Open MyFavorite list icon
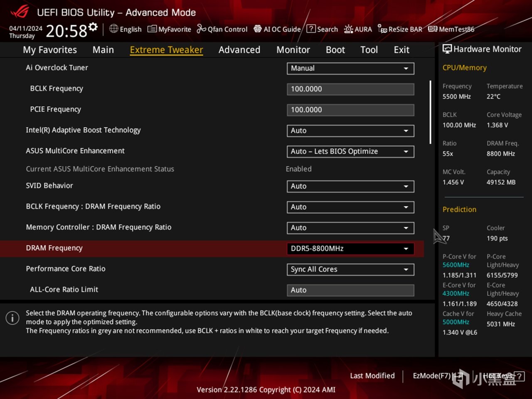Viewport: 532px width, 399px height. [152, 29]
